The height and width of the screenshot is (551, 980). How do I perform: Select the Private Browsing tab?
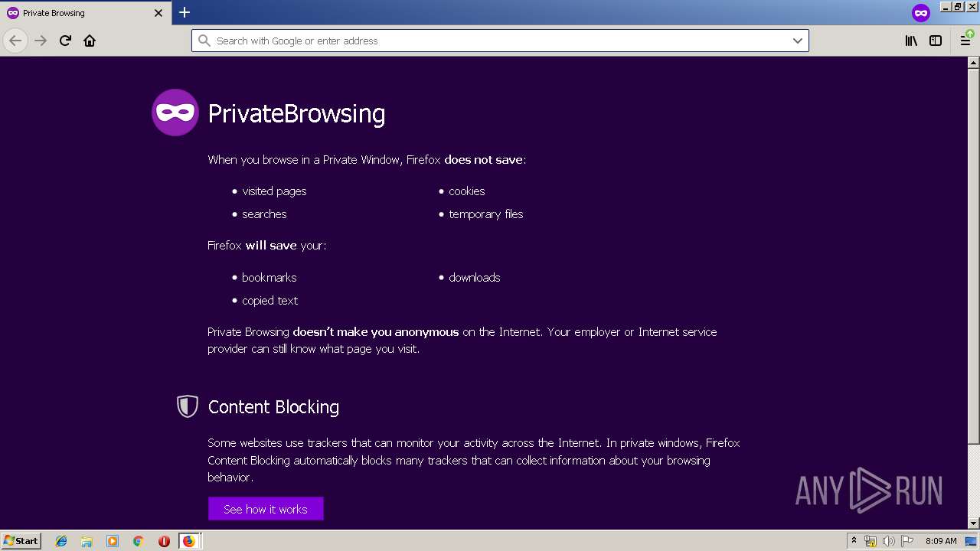[85, 13]
